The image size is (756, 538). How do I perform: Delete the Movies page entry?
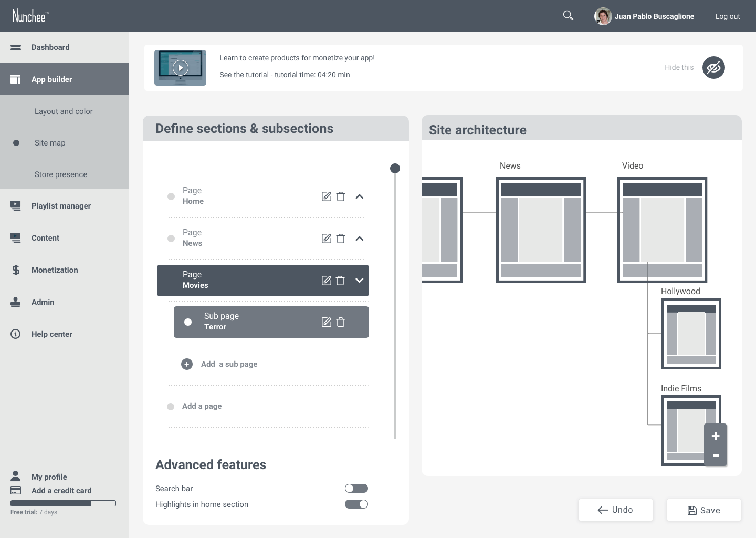tap(340, 281)
